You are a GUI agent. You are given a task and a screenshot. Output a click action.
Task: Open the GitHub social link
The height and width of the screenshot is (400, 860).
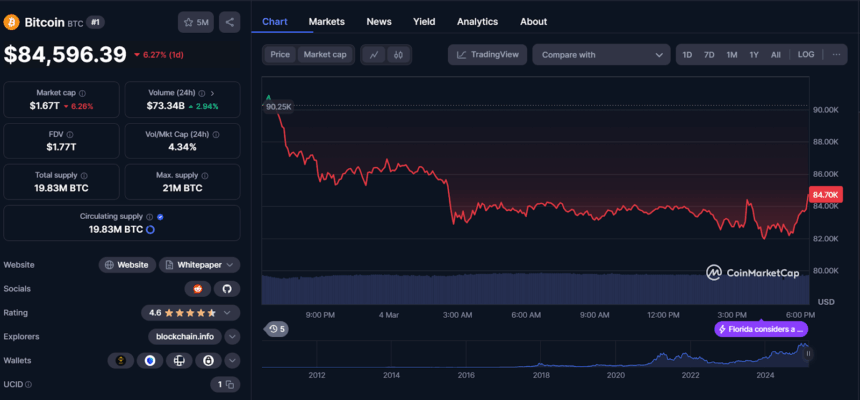click(227, 289)
